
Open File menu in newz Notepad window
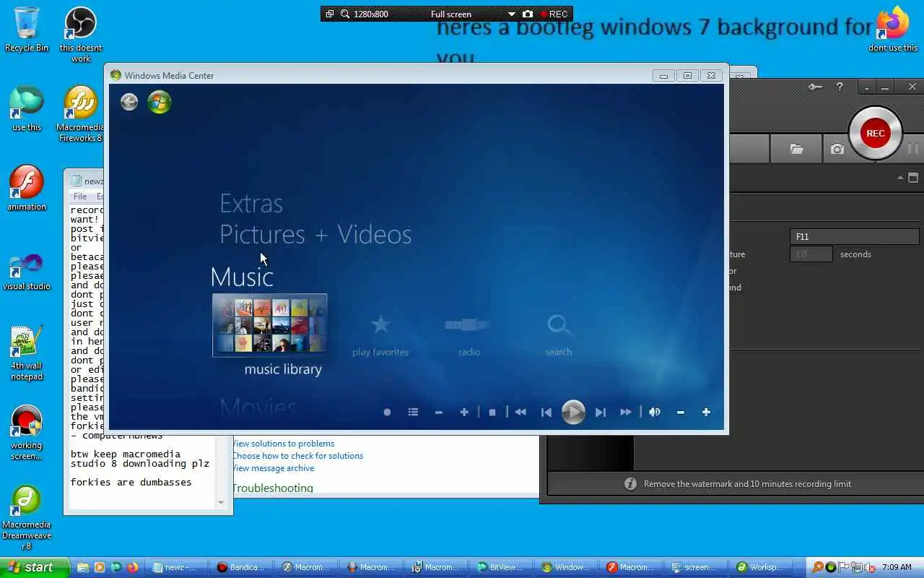80,197
